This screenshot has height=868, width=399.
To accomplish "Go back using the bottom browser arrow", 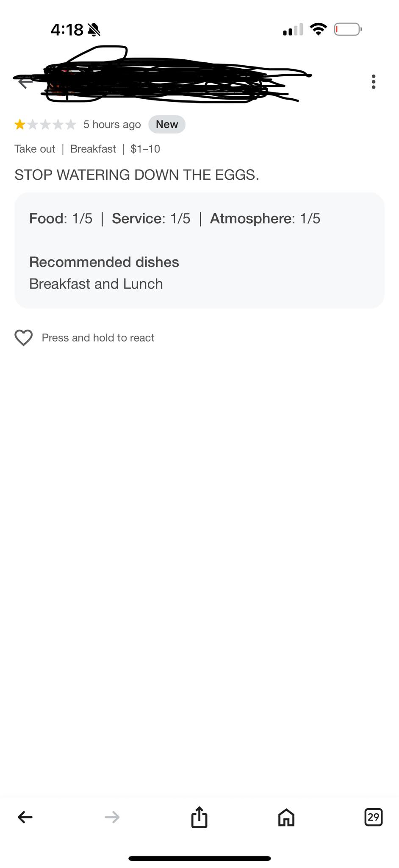I will [25, 817].
